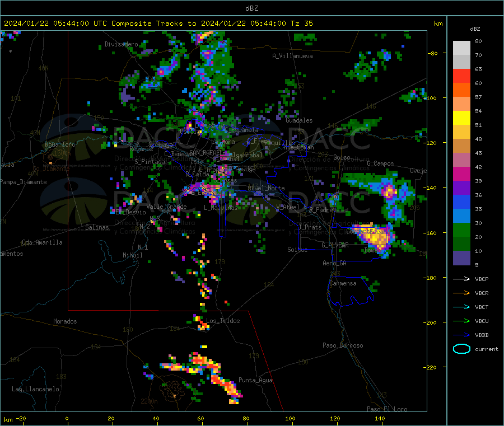Select the 80 dBZ light gray swatch
This screenshot has width=504, height=426.
coord(461,48)
